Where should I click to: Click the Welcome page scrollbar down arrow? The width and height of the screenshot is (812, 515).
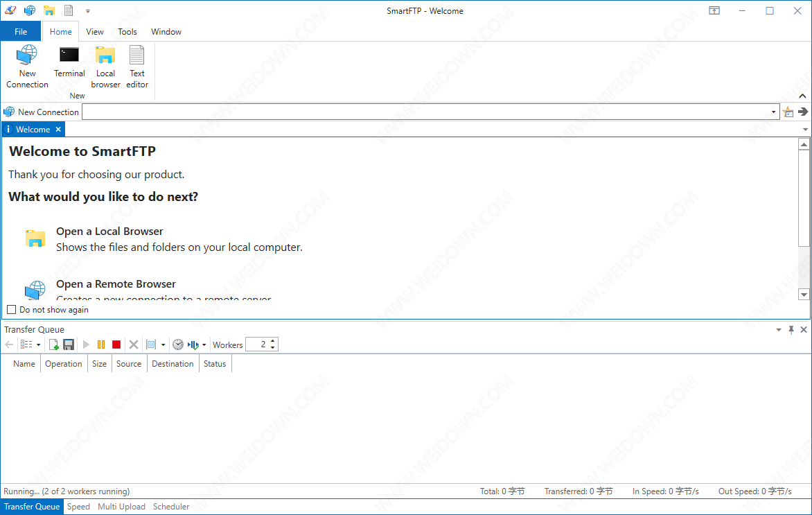coord(804,295)
